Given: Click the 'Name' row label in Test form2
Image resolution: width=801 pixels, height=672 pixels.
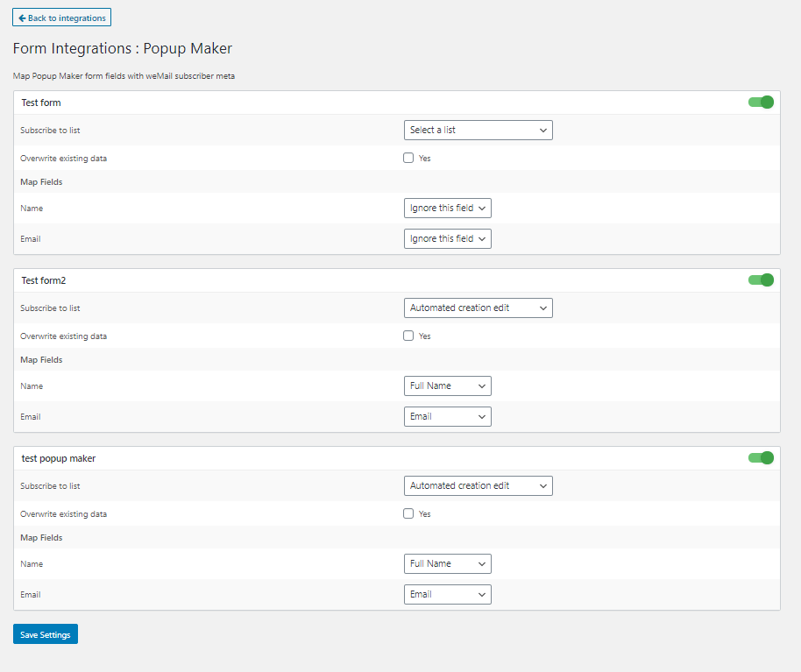Looking at the screenshot, I should click(x=32, y=386).
